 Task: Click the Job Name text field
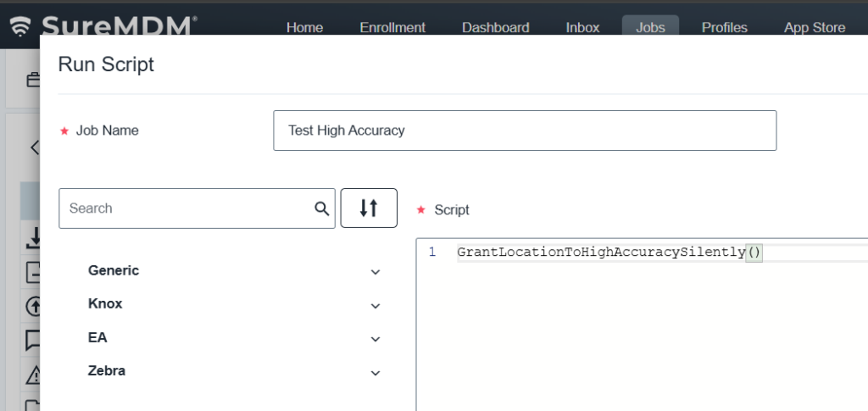524,131
